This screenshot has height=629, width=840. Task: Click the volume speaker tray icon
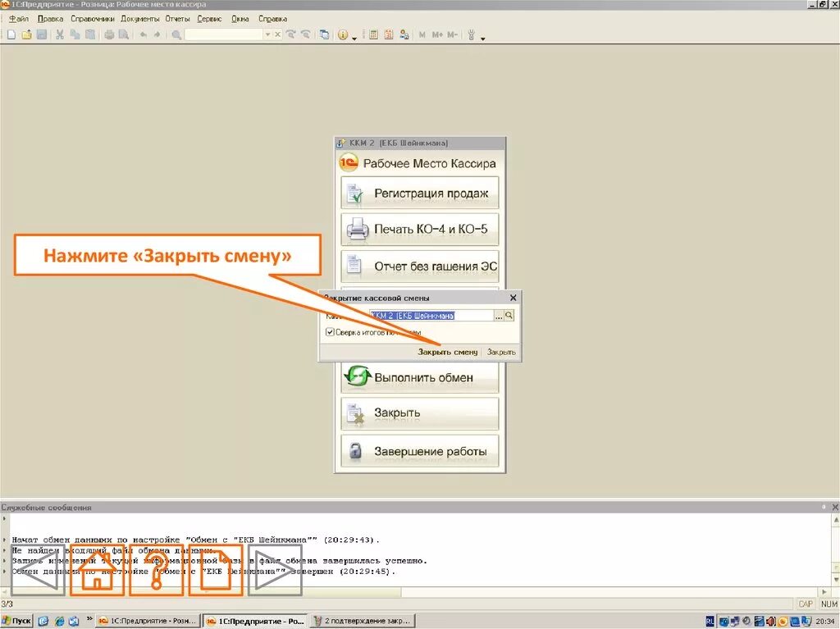[x=770, y=621]
